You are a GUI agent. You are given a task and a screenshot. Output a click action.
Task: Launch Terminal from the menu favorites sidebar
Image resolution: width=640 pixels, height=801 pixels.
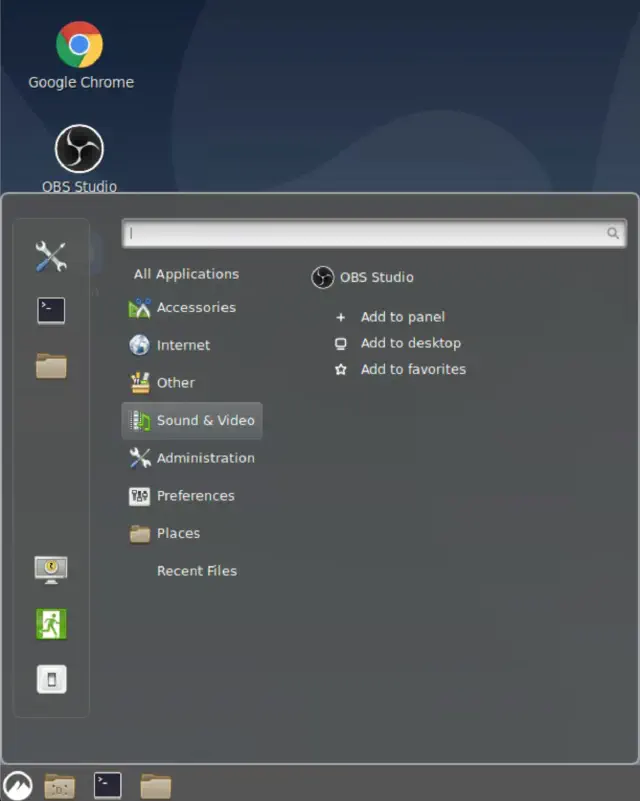(51, 311)
